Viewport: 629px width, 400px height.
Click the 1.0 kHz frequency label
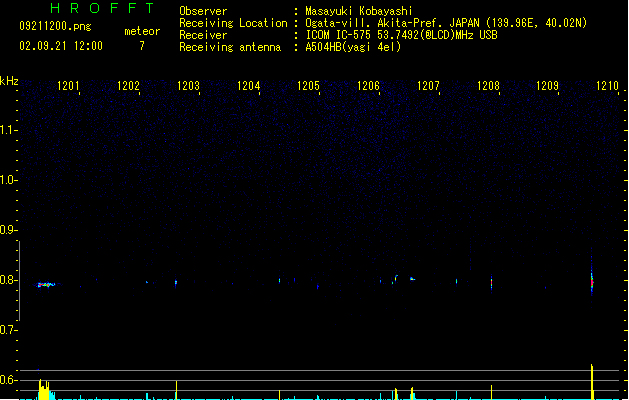pos(8,180)
